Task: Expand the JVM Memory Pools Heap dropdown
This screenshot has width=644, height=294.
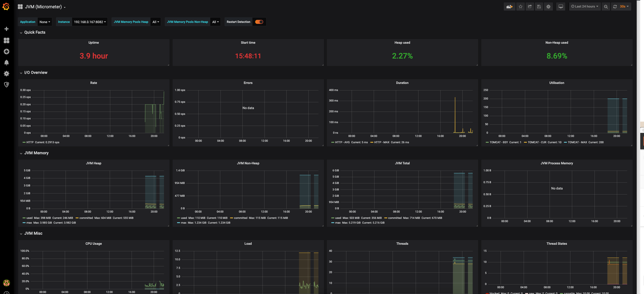Action: tap(155, 21)
